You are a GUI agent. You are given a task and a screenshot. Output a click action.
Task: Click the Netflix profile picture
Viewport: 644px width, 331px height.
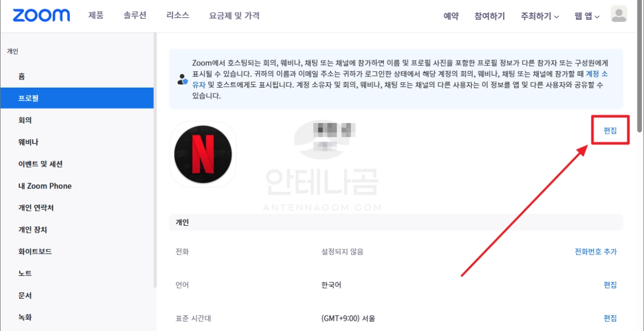pos(203,154)
